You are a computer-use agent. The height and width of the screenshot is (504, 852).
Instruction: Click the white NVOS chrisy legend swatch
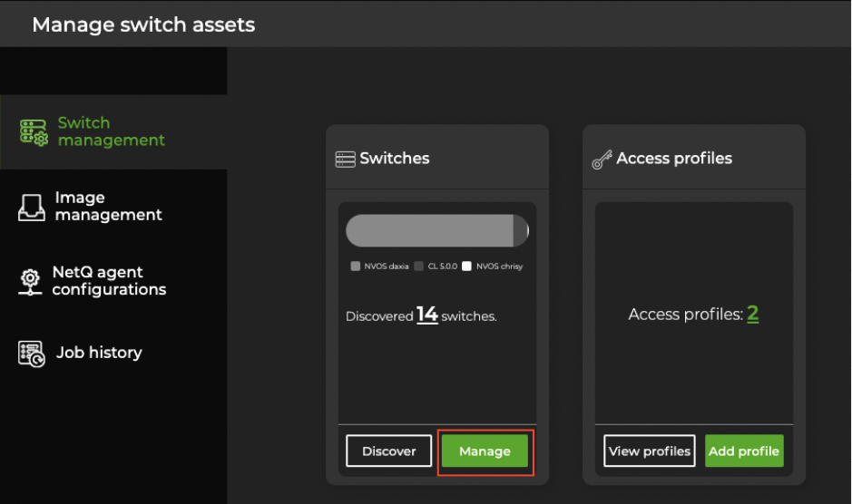tap(466, 267)
